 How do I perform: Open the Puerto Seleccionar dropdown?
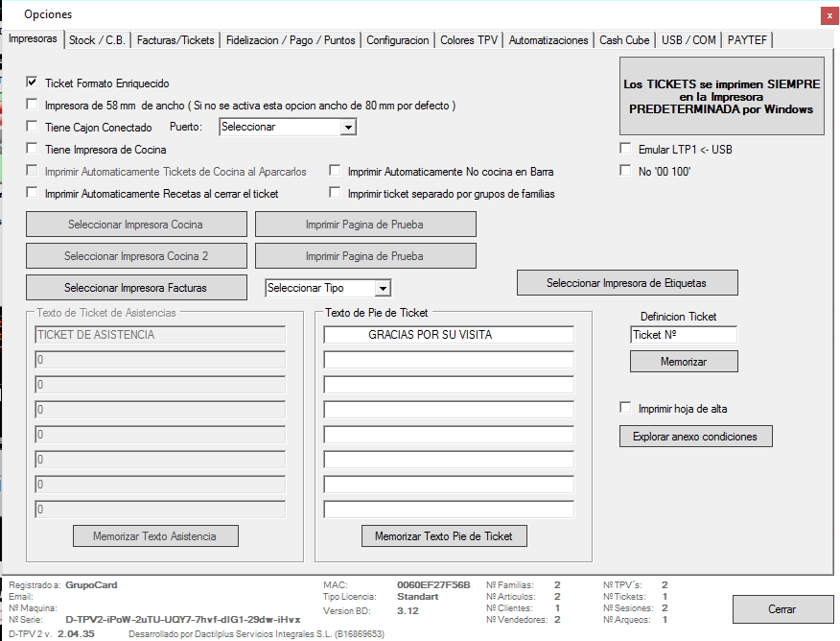coord(348,127)
